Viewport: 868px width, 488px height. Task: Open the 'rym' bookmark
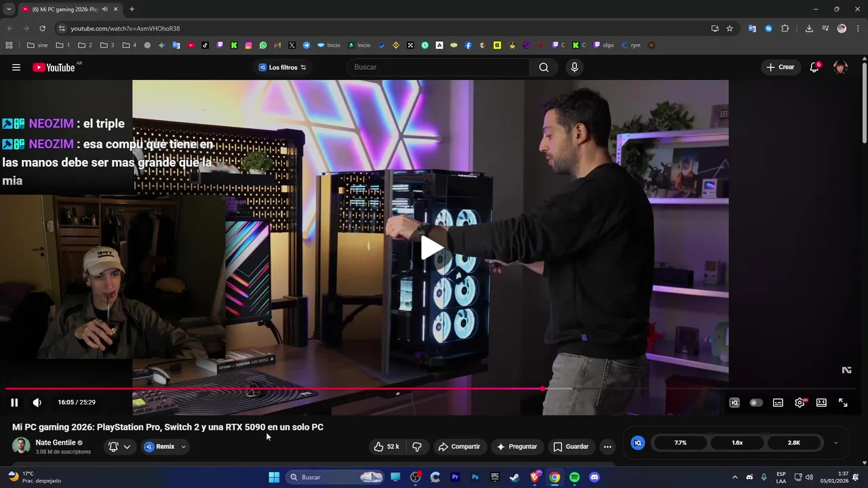[x=631, y=45]
